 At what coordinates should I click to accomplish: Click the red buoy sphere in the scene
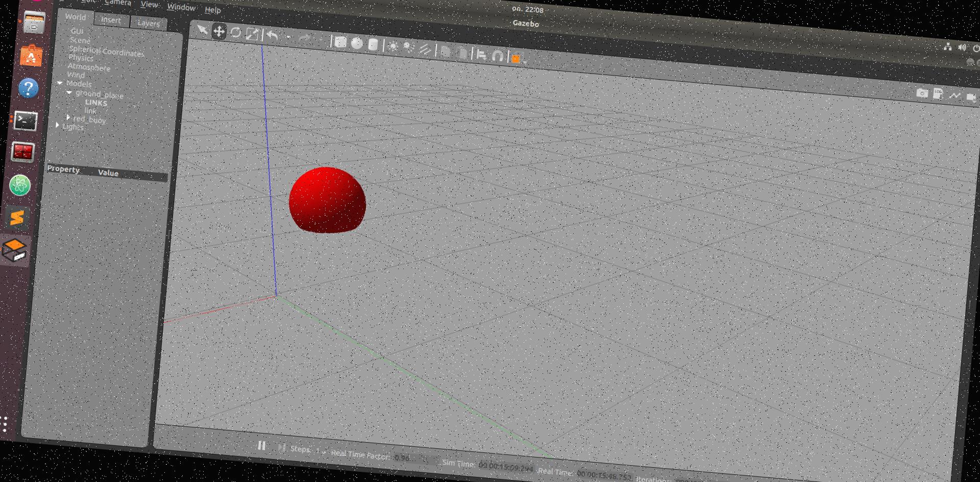tap(327, 200)
